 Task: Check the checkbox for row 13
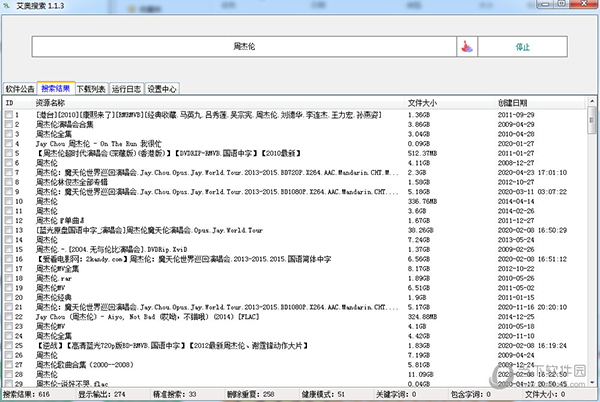pyautogui.click(x=8, y=230)
